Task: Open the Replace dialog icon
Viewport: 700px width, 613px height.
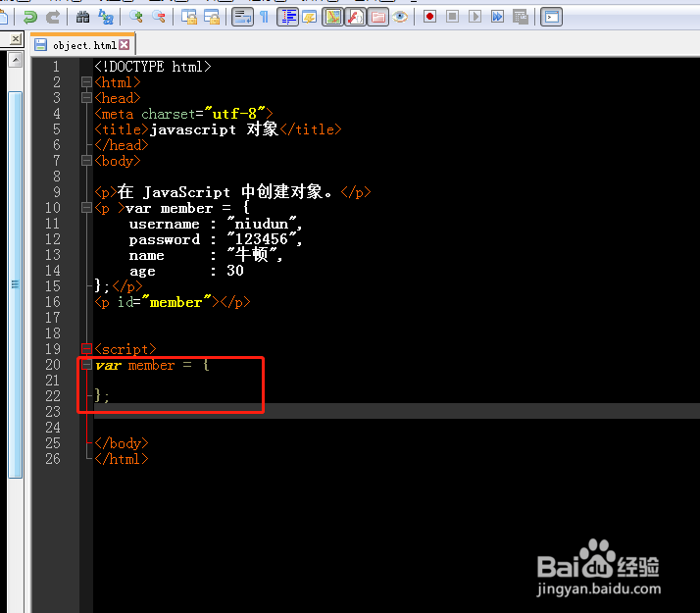Action: click(x=106, y=17)
